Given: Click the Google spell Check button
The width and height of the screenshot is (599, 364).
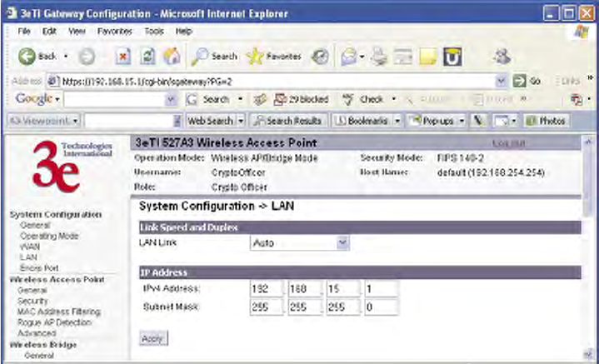Looking at the screenshot, I should tap(364, 99).
